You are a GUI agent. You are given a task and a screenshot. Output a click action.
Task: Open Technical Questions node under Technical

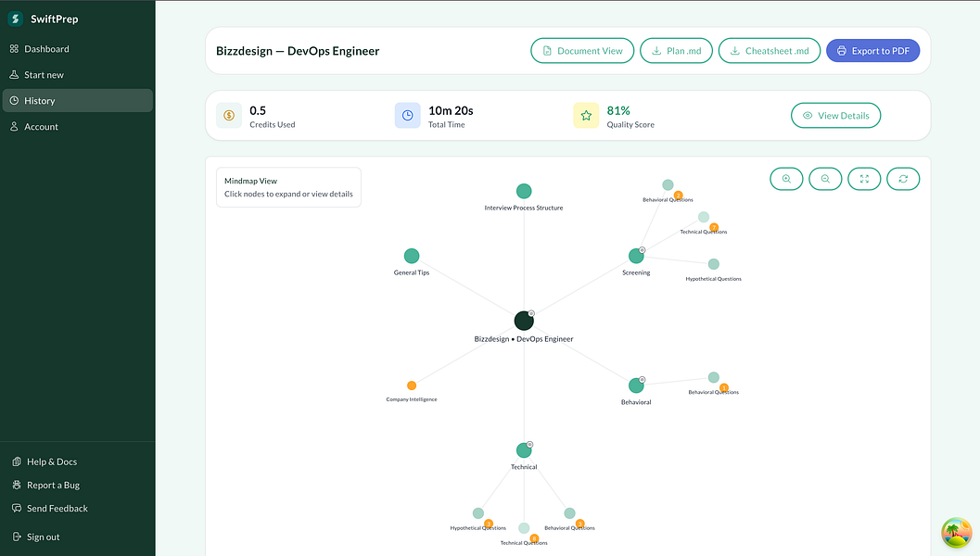point(524,528)
